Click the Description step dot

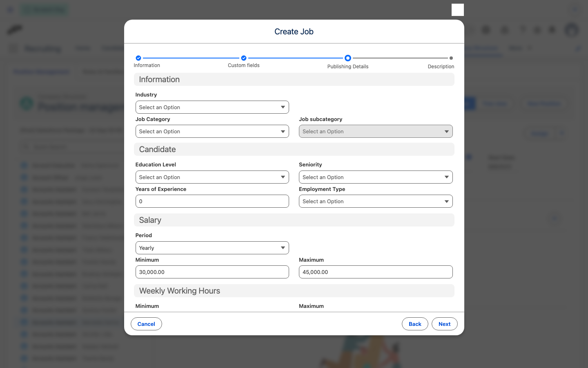pos(451,58)
